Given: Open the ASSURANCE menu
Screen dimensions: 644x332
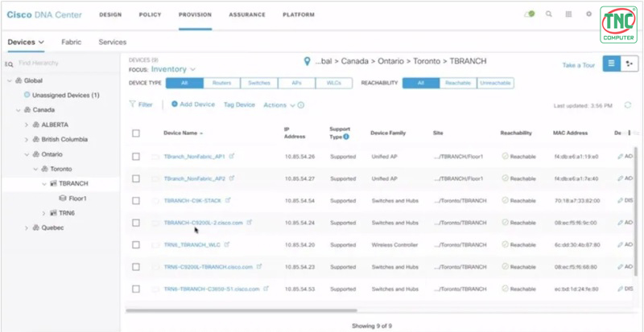Looking at the screenshot, I should click(247, 14).
